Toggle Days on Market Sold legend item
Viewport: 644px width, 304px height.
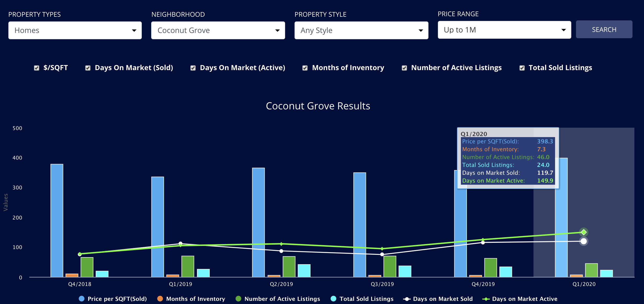[438, 299]
